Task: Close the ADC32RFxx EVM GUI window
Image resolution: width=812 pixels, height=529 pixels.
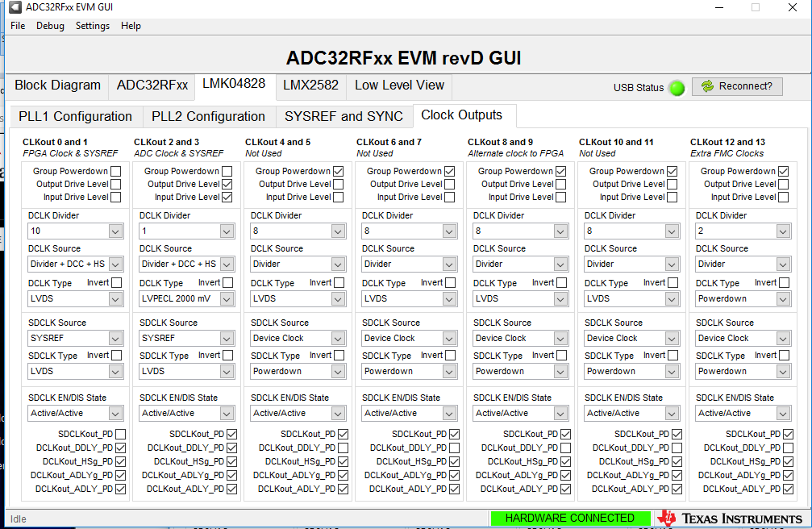Action: pos(793,7)
